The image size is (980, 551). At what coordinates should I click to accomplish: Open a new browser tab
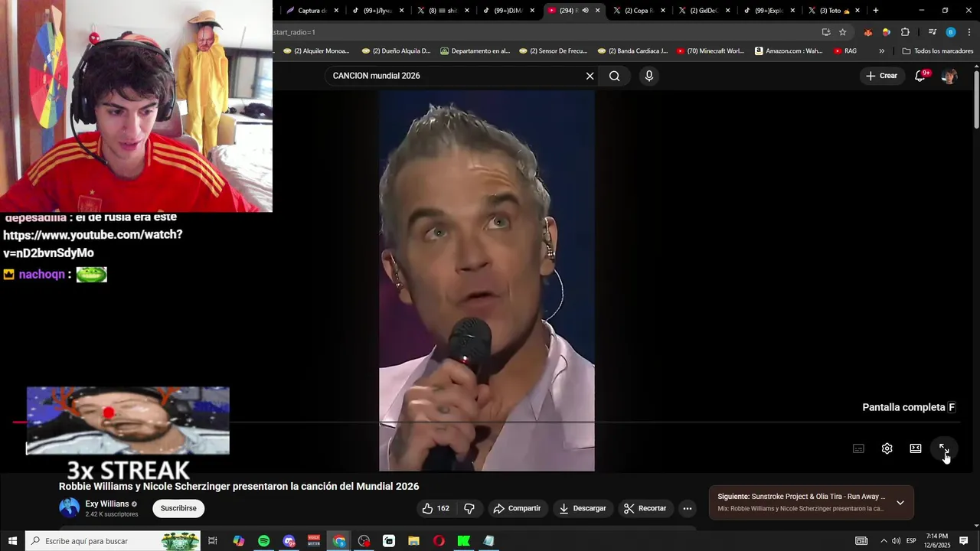tap(875, 11)
